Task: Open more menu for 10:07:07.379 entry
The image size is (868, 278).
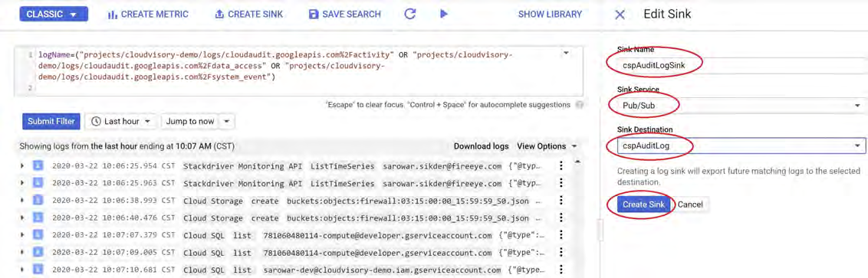Action: point(561,235)
